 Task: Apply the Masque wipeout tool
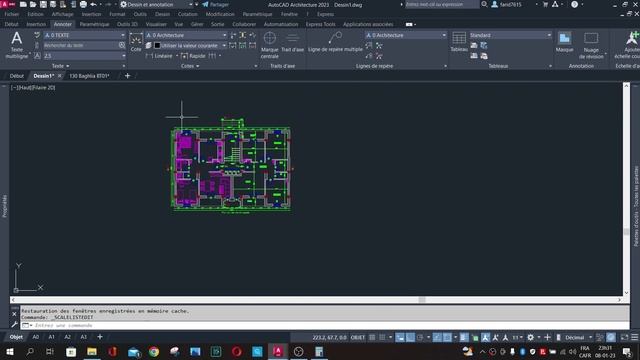pyautogui.click(x=564, y=42)
